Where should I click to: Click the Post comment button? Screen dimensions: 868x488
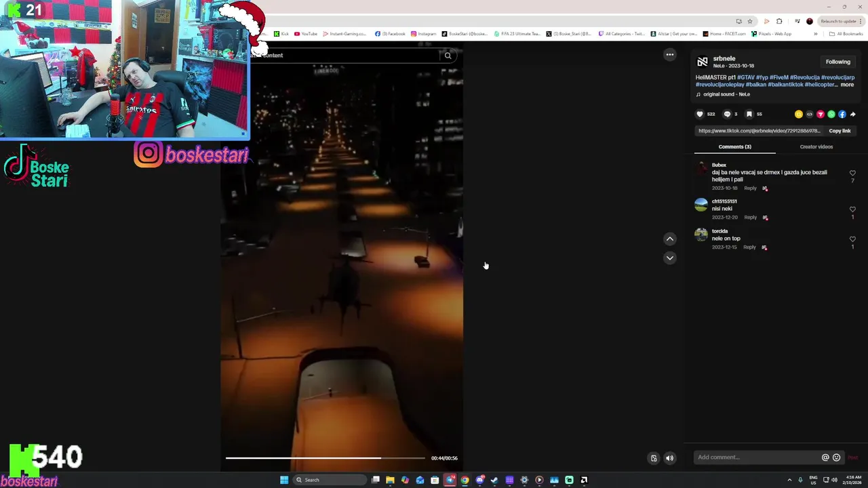[x=852, y=457]
